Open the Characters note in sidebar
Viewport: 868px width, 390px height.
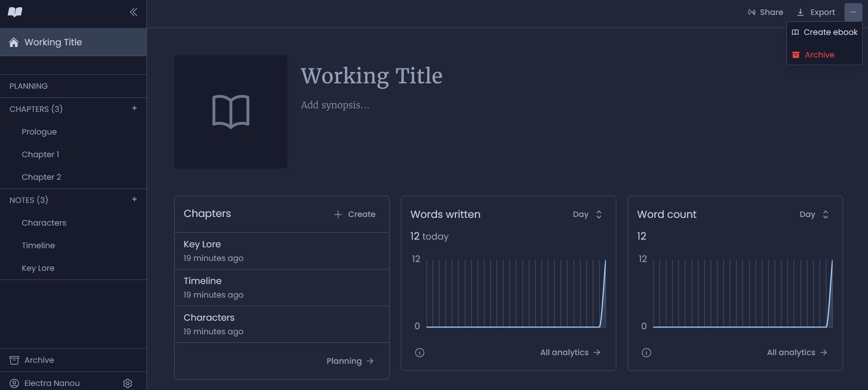pyautogui.click(x=44, y=223)
